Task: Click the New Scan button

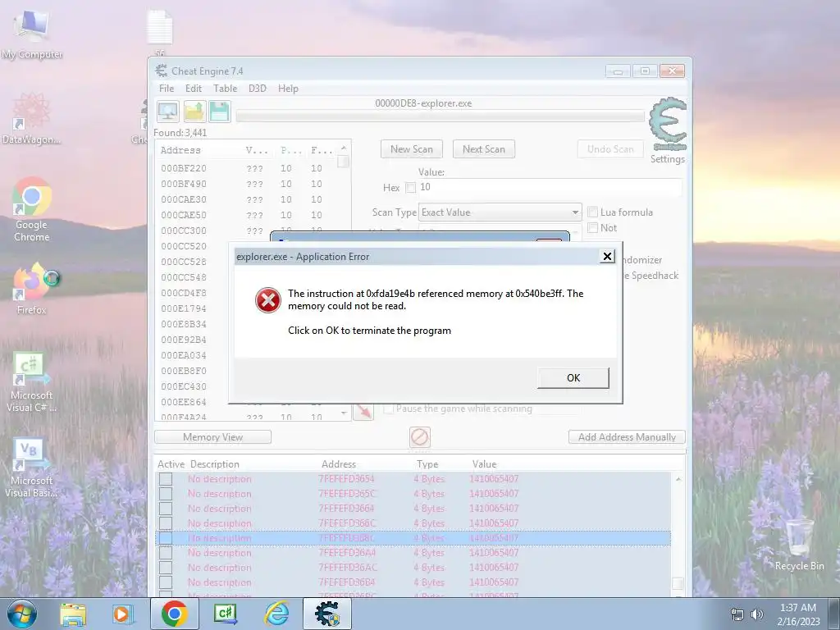Action: [412, 149]
